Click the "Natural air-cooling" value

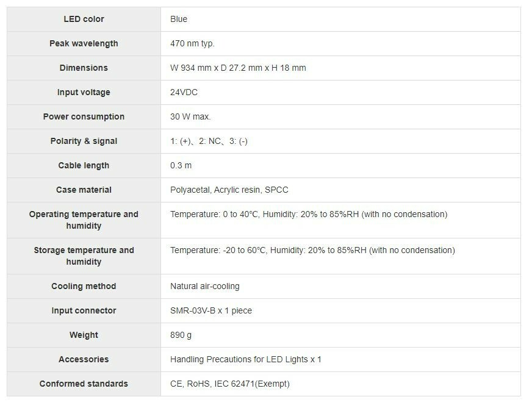(x=205, y=286)
